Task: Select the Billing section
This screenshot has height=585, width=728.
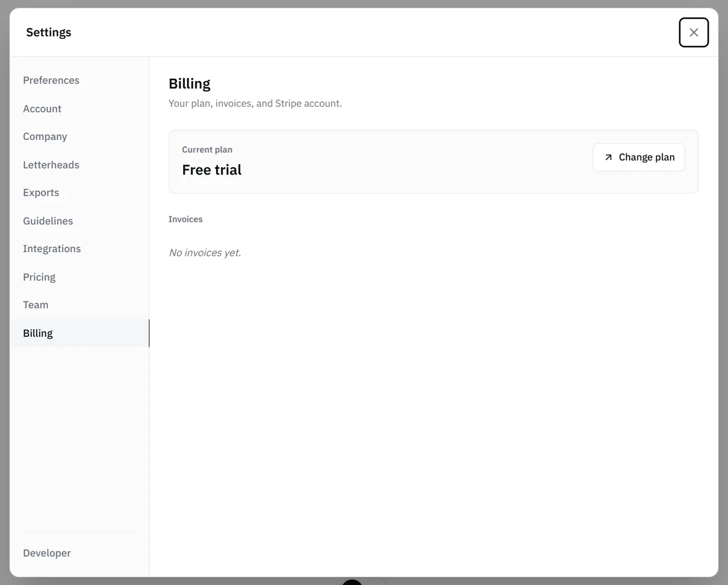Action: (x=79, y=333)
